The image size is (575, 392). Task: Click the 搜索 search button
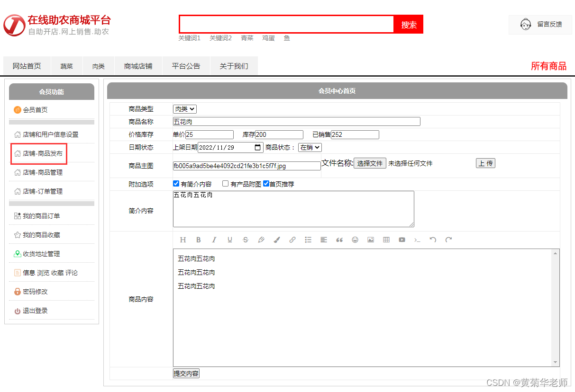(408, 24)
